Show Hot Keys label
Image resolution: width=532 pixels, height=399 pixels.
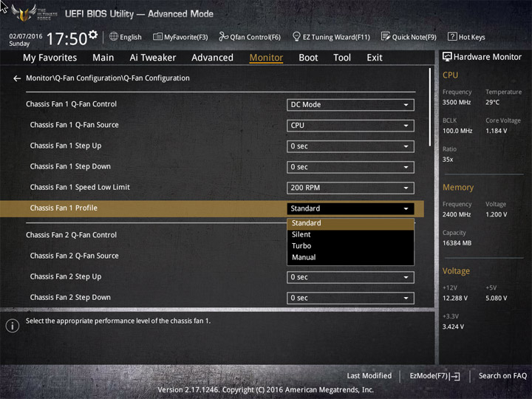tap(471, 38)
